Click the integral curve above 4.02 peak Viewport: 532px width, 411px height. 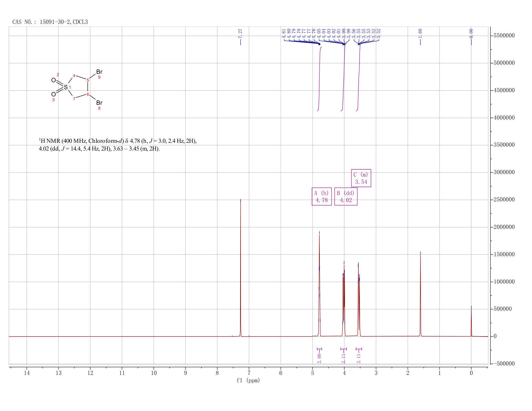pyautogui.click(x=344, y=77)
